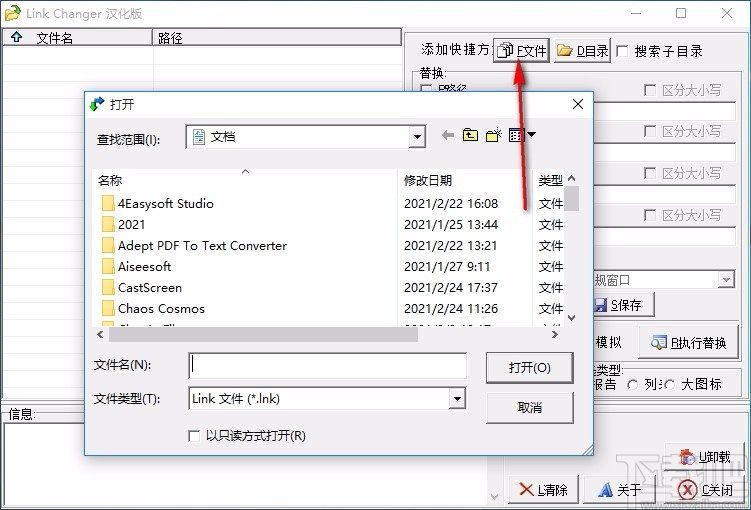Click the Aiseesoft folder icon
Viewport: 751px width, 510px height.
point(108,267)
